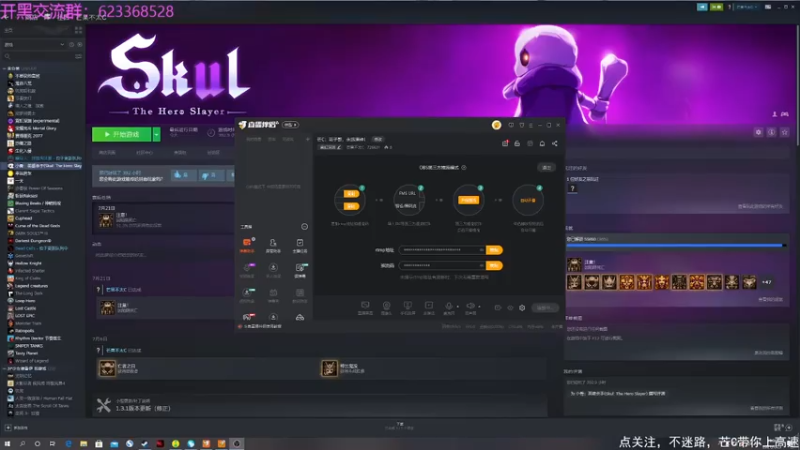Open the first orange toolbox tool icon

(247, 244)
